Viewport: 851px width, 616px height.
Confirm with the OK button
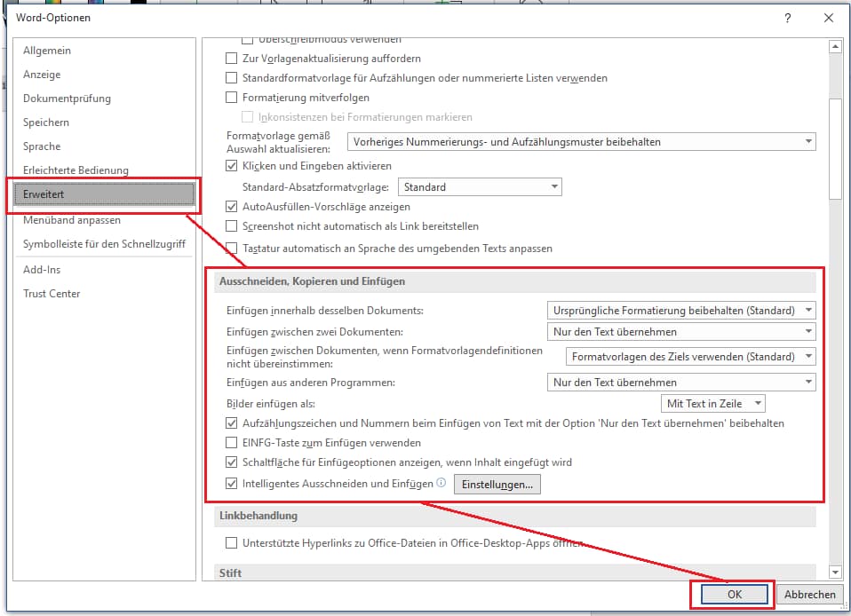(734, 595)
